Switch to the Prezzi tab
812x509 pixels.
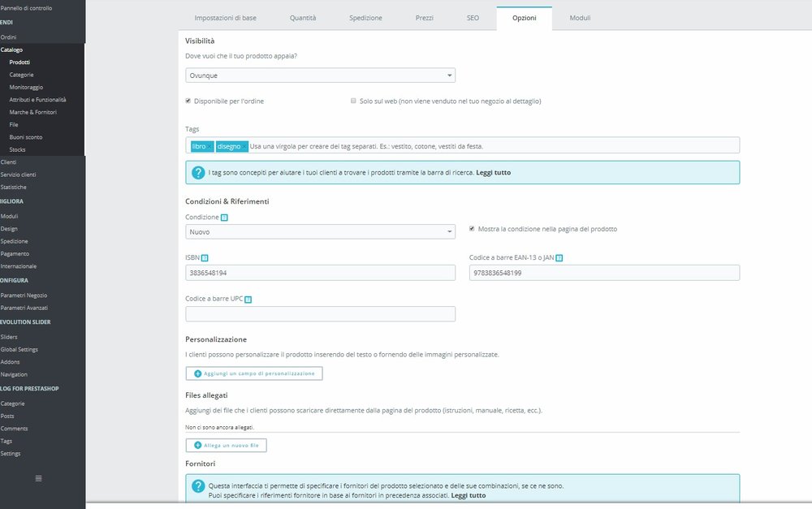pyautogui.click(x=424, y=18)
